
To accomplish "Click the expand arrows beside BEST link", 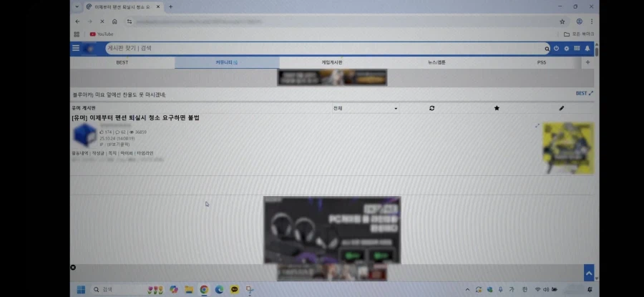I will 591,93.
